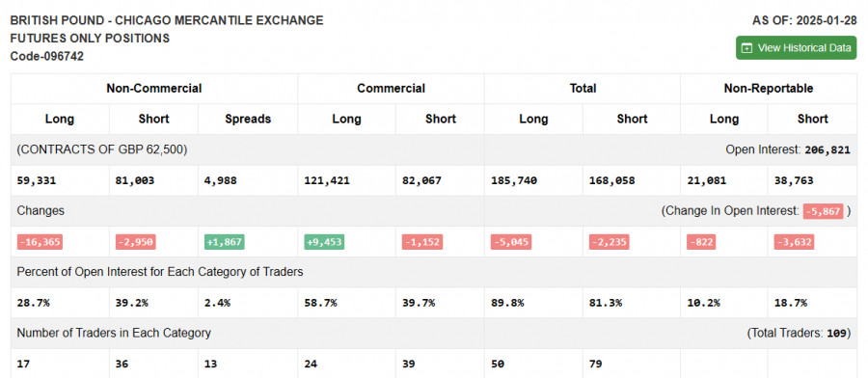Click the -5,867 open interest change badge

point(824,211)
